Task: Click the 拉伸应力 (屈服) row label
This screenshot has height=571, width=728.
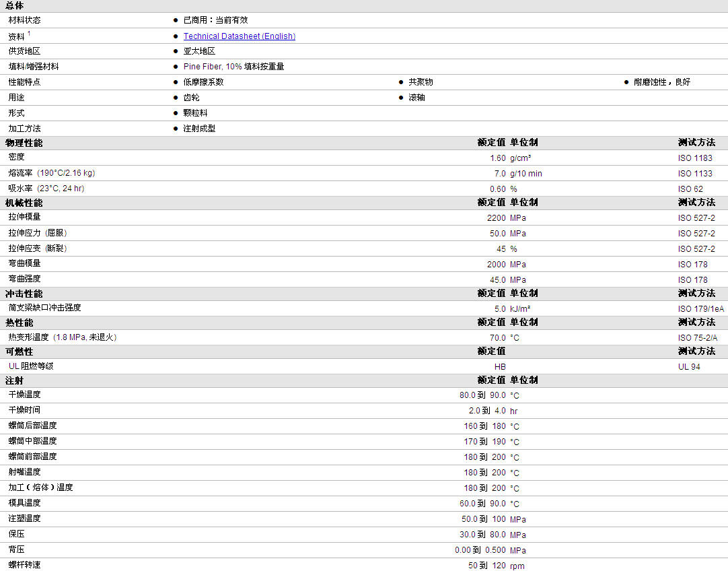Action: (x=38, y=233)
